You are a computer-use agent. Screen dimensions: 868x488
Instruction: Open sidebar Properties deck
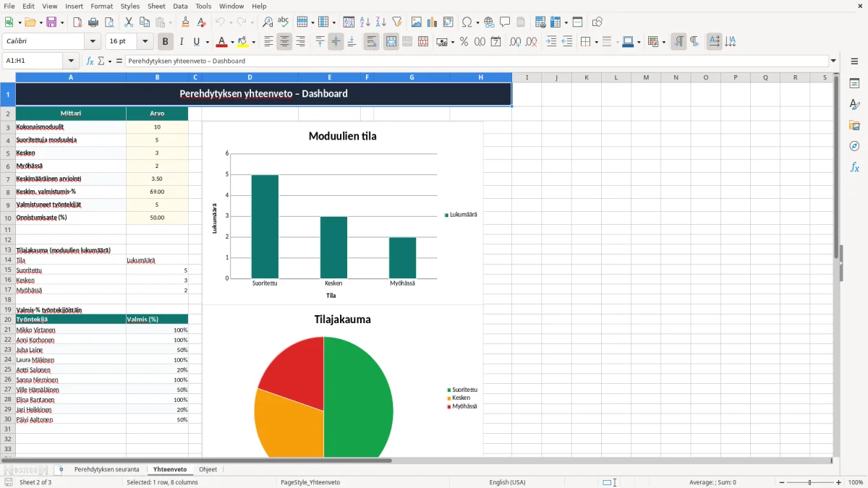tap(854, 84)
